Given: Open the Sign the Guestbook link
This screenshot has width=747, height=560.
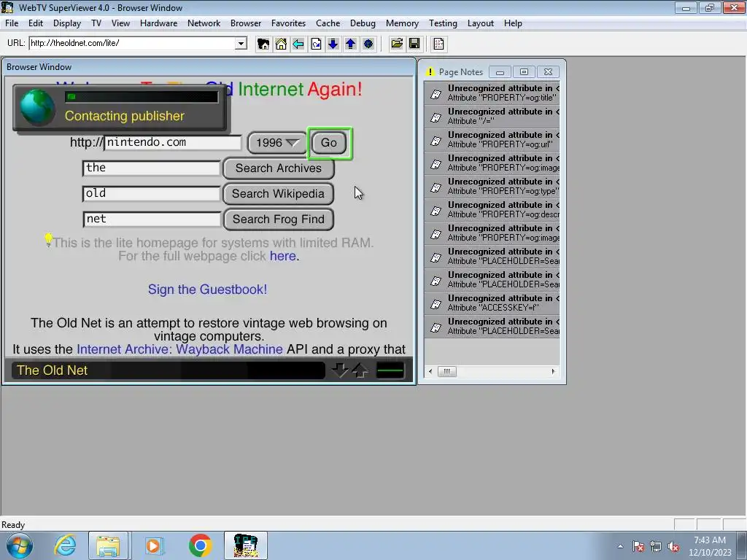Looking at the screenshot, I should pos(207,289).
